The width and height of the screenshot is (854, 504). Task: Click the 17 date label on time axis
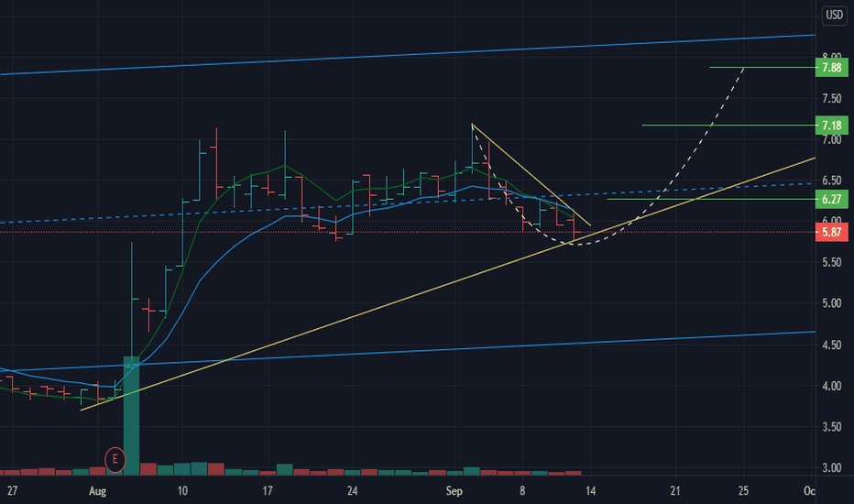click(267, 491)
